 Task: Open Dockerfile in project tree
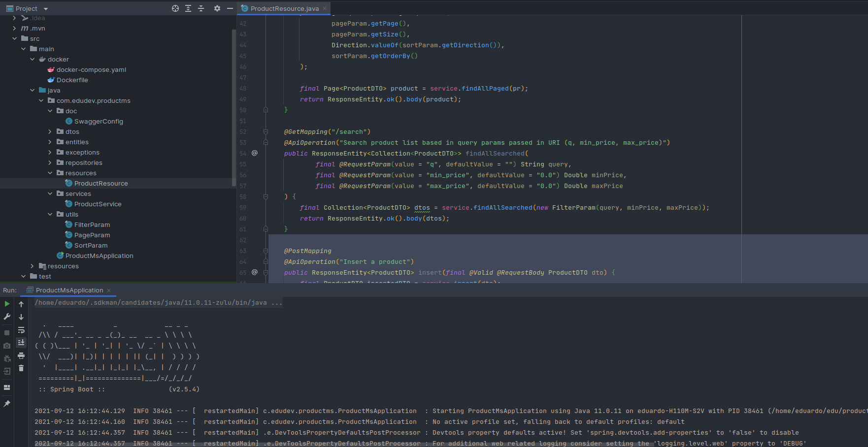click(72, 80)
